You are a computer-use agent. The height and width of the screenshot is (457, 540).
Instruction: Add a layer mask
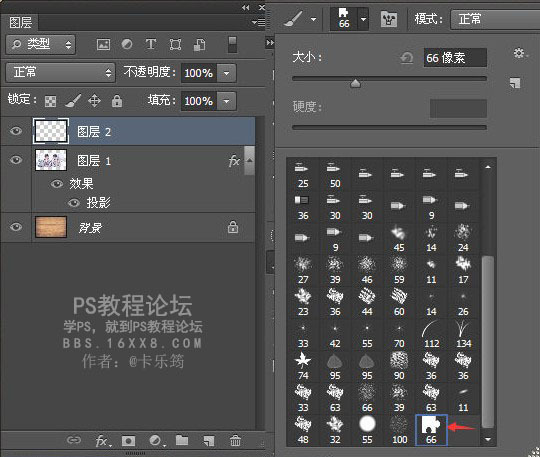(128, 440)
